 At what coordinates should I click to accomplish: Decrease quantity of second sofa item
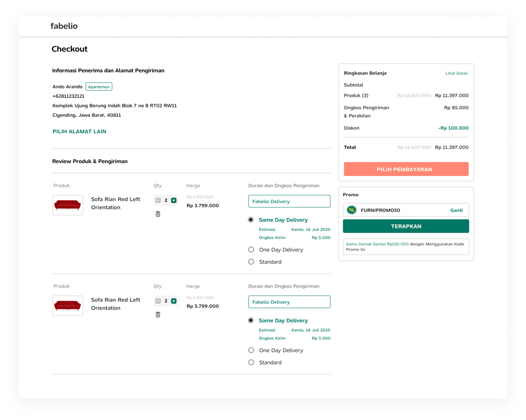tap(158, 301)
